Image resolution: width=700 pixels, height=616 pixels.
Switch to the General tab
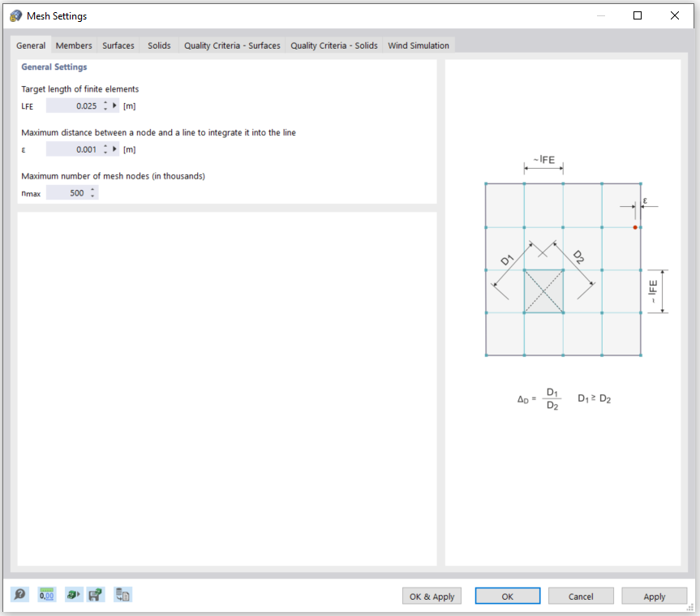(x=31, y=45)
